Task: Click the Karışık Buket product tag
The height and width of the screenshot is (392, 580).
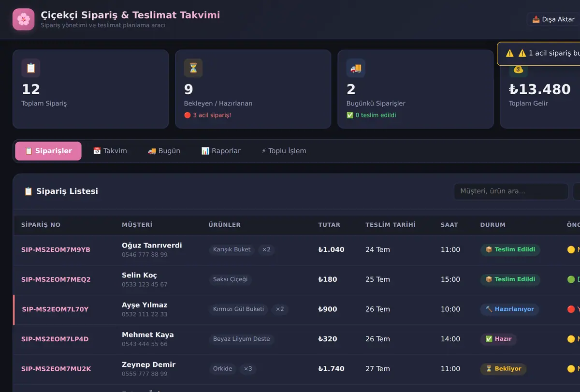Action: coord(232,250)
